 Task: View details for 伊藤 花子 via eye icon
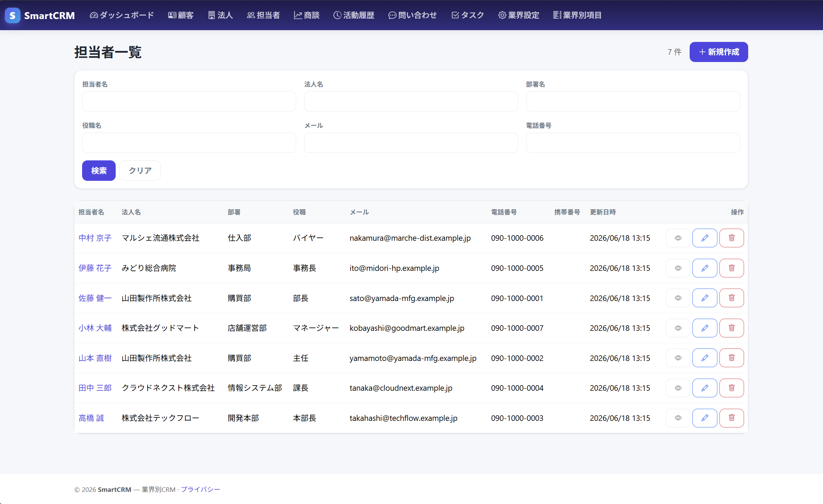(x=678, y=268)
